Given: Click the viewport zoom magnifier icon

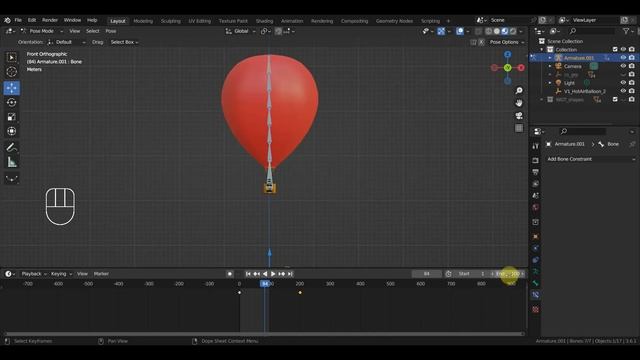Looking at the screenshot, I should (x=519, y=91).
